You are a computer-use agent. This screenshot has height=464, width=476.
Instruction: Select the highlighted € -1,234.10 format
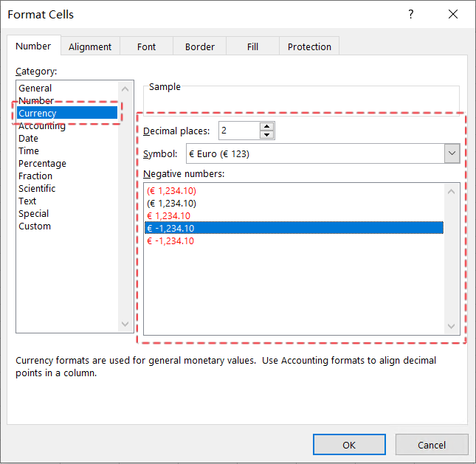click(x=294, y=228)
